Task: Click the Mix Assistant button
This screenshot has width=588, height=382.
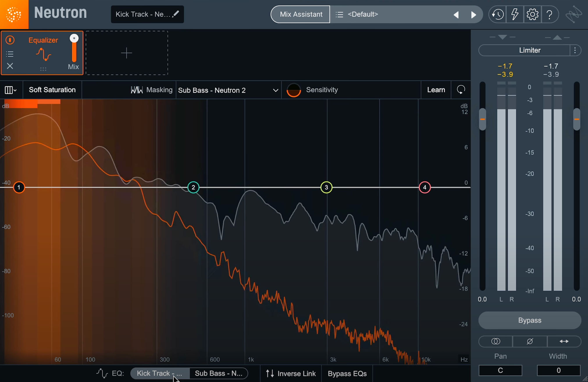Action: (x=301, y=14)
